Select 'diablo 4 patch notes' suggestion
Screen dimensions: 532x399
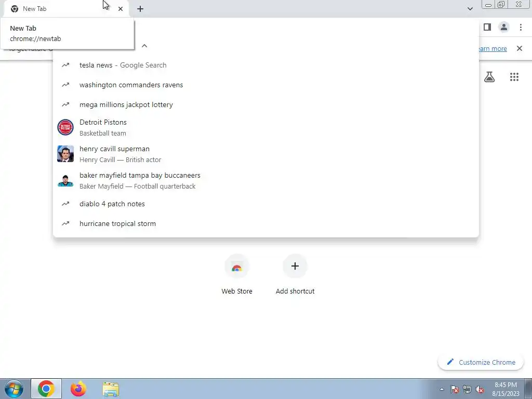[265, 204]
